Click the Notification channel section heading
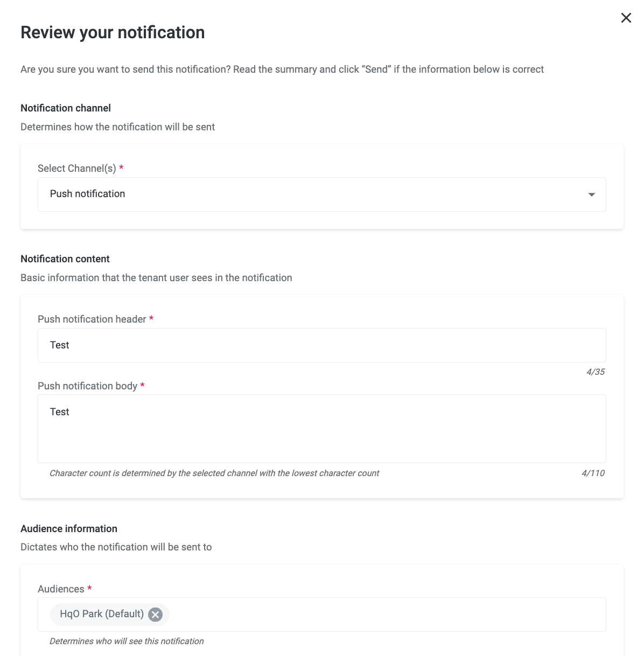Viewport: 644px width, 656px height. 66,108
